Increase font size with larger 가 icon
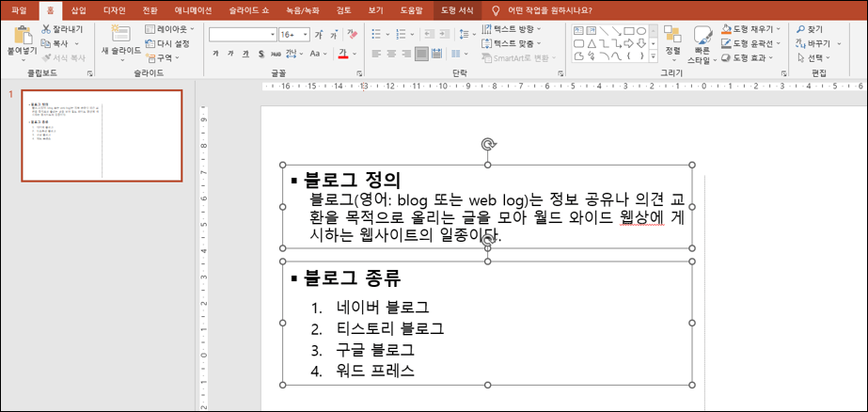The height and width of the screenshot is (412, 868). click(x=319, y=34)
